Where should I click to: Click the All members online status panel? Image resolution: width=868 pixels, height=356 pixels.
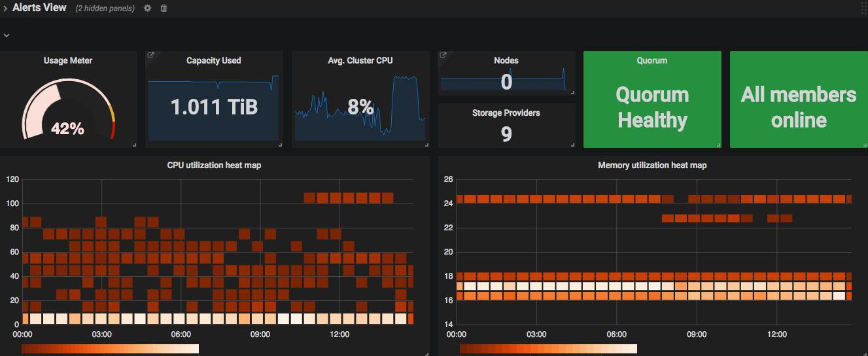pyautogui.click(x=798, y=107)
